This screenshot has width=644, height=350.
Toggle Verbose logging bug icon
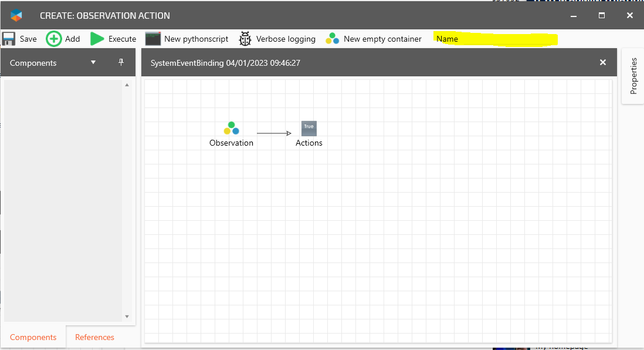click(245, 39)
